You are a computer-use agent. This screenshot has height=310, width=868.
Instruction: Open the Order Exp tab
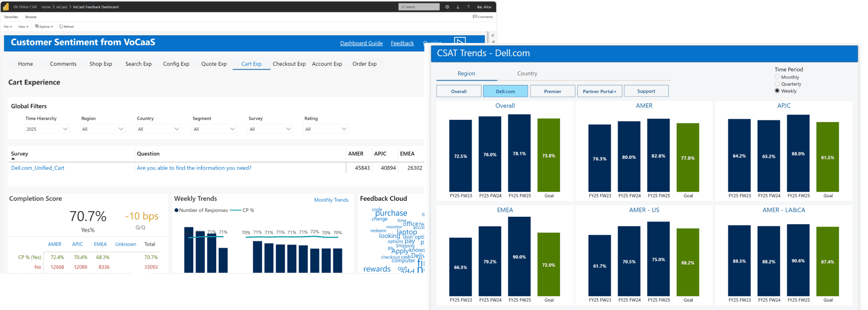364,64
